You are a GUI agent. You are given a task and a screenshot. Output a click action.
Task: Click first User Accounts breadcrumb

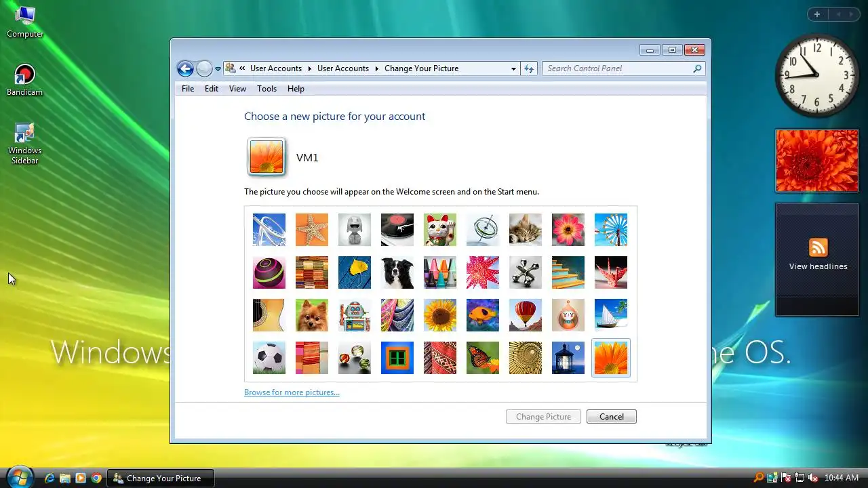pyautogui.click(x=275, y=68)
